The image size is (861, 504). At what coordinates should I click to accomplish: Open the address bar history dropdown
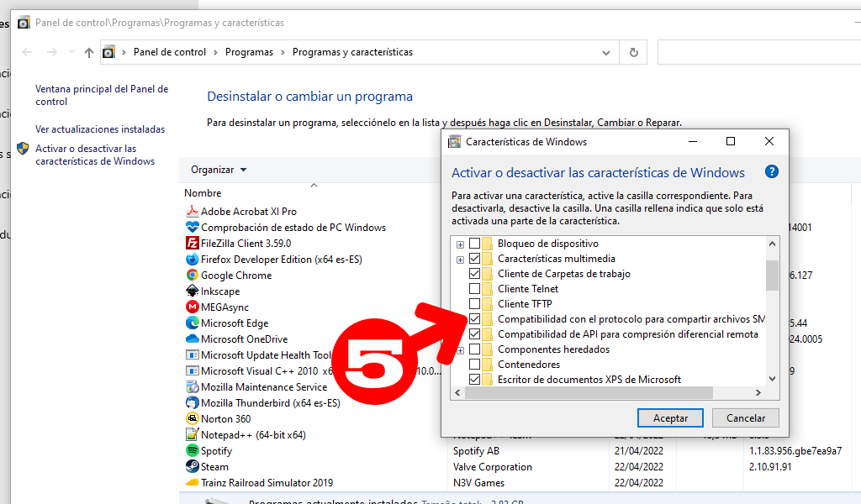(x=605, y=53)
